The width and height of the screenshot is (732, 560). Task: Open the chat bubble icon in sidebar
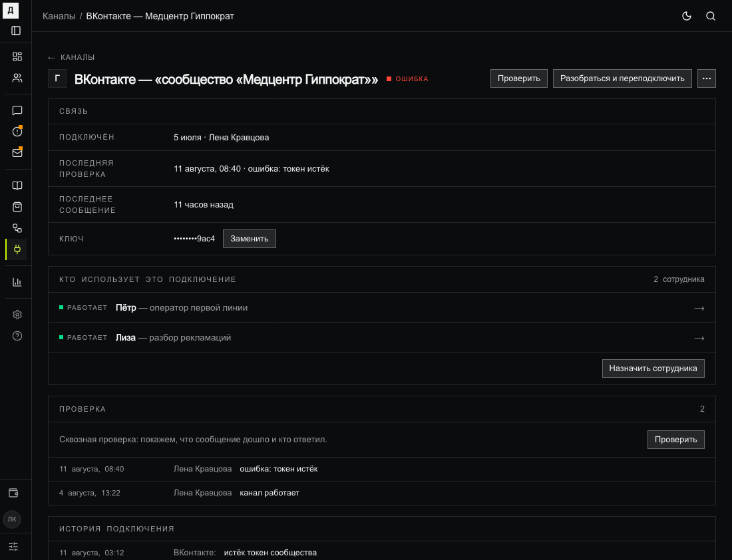pyautogui.click(x=17, y=110)
